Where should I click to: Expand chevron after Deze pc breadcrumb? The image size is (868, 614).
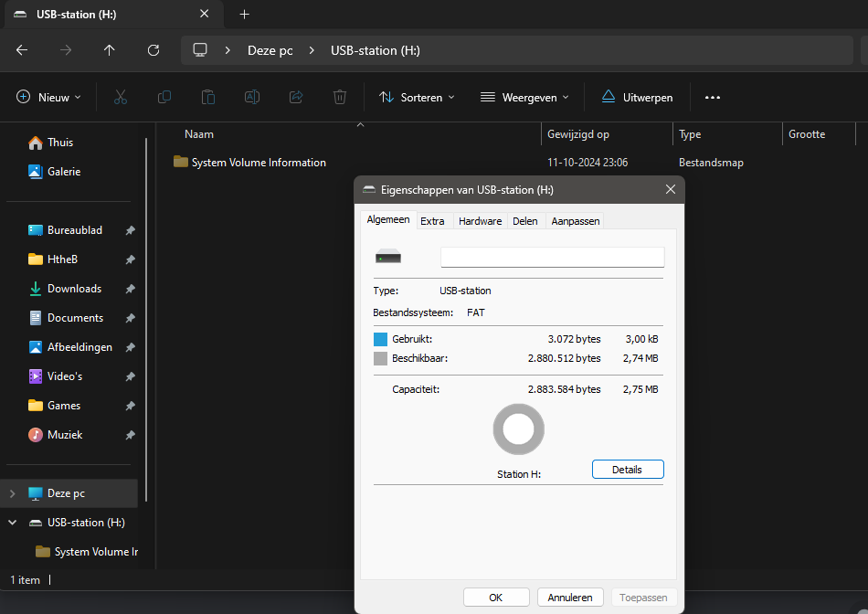(x=312, y=50)
